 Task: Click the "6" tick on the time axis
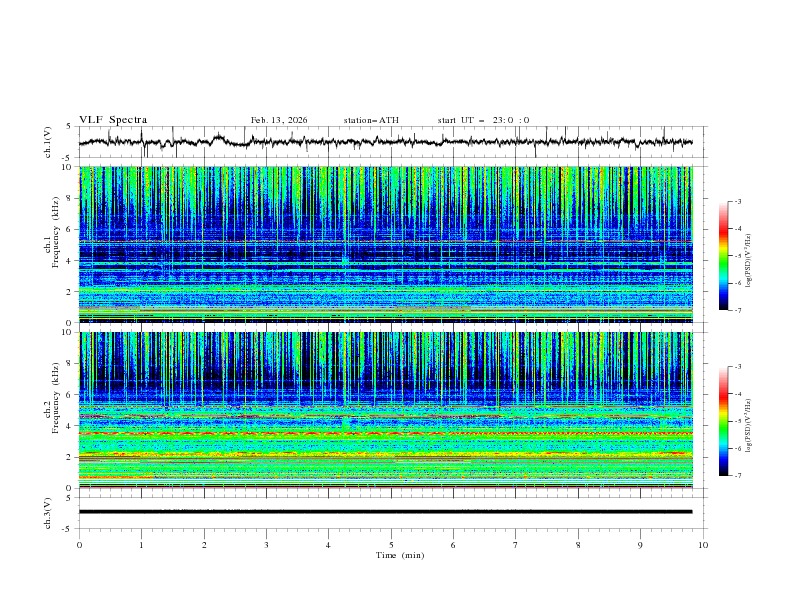[453, 545]
